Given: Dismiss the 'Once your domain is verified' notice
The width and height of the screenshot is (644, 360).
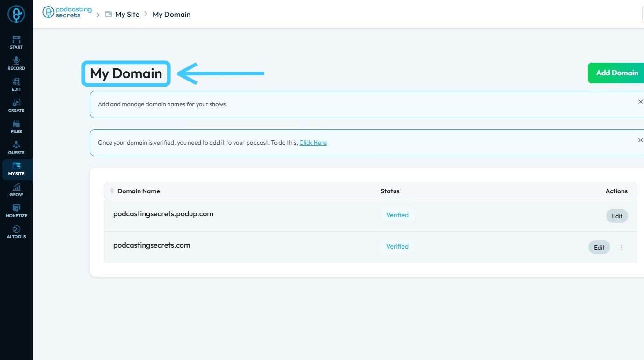Looking at the screenshot, I should (640, 140).
